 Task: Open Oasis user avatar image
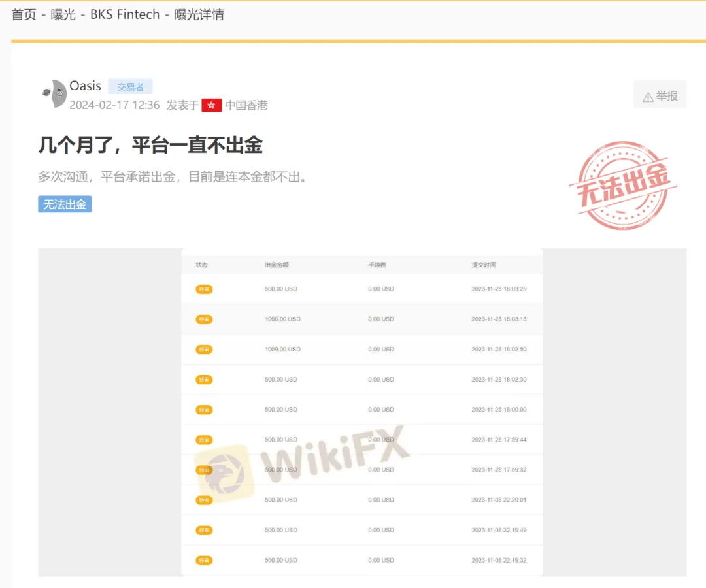54,93
